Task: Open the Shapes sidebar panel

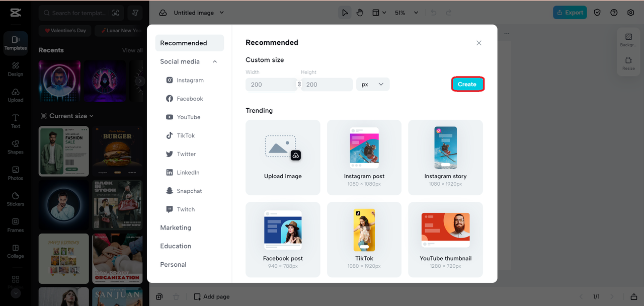Action: pos(16,147)
